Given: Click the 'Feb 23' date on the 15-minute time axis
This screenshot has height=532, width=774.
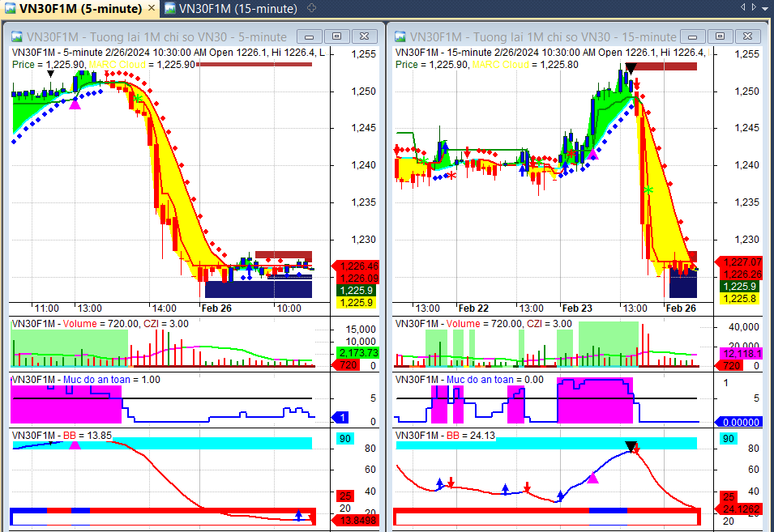Looking at the screenshot, I should (576, 309).
